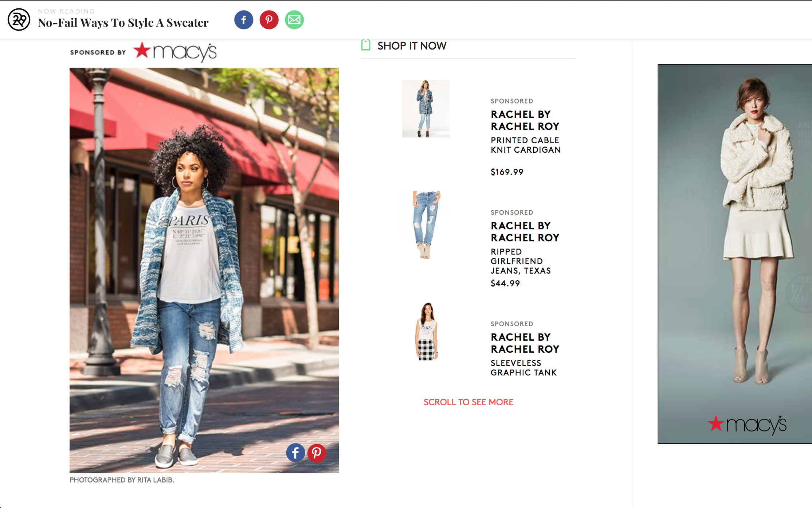Viewport: 812px width, 508px height.
Task: Click the Photographed By Rita Labib caption
Action: pos(122,480)
